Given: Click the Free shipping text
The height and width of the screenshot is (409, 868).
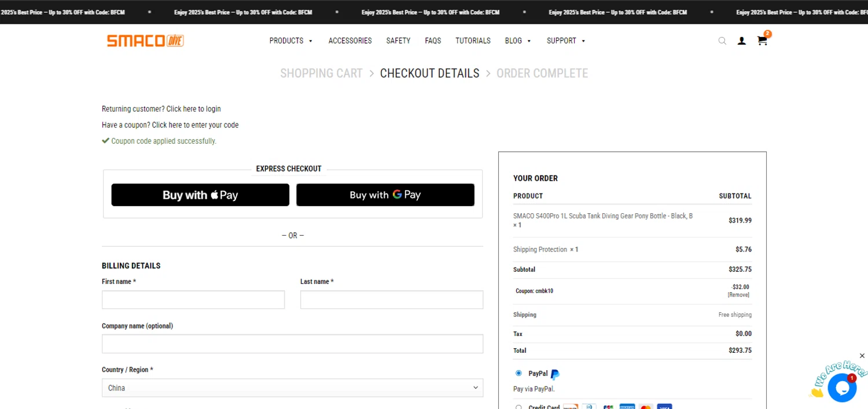Looking at the screenshot, I should pos(735,315).
